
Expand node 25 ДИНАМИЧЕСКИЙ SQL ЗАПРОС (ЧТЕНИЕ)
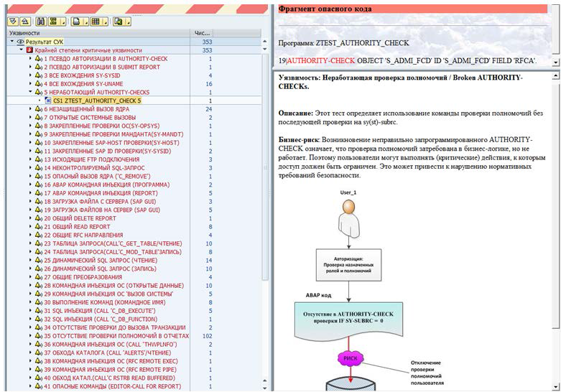30,260
